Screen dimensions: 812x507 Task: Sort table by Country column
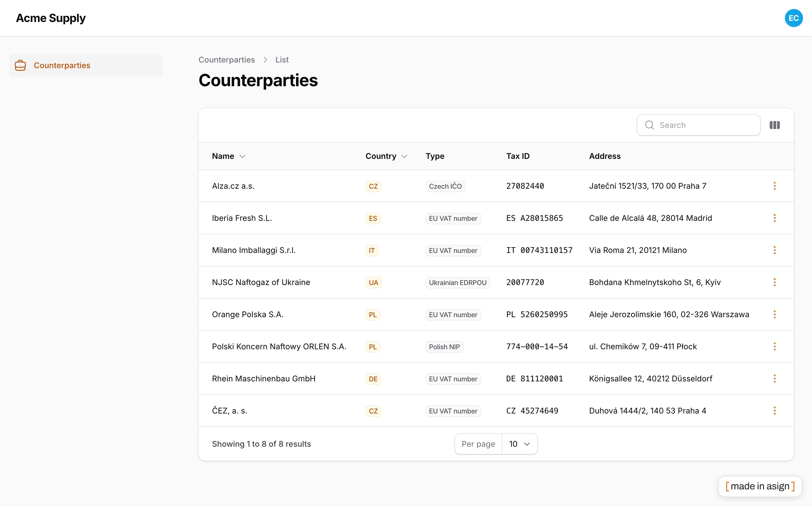click(386, 156)
